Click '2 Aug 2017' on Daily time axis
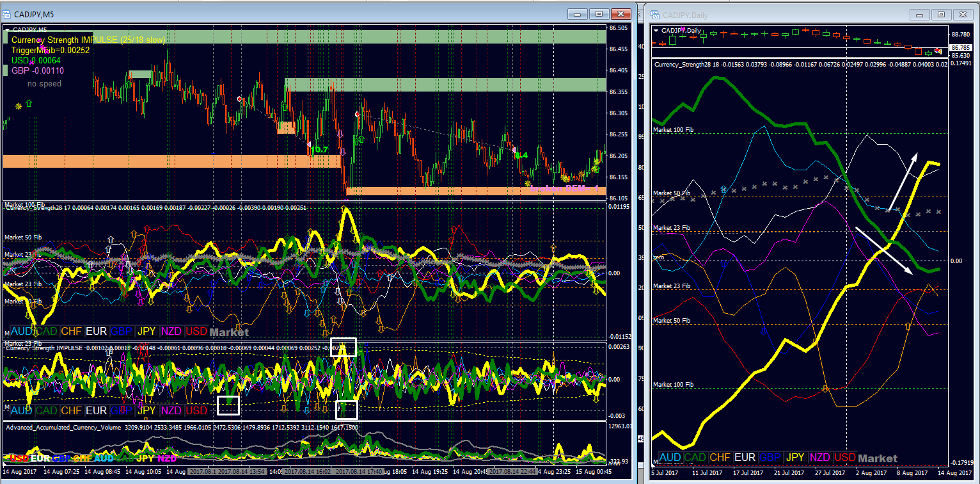 873,473
